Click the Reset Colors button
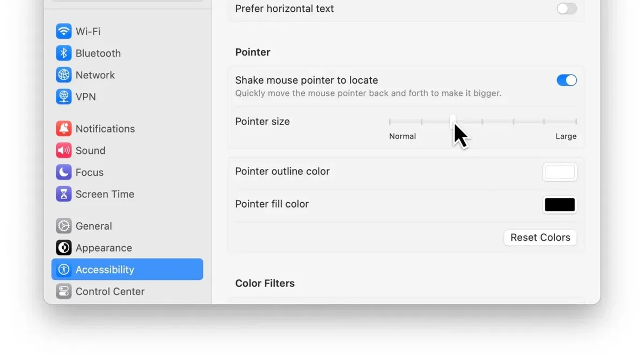The width and height of the screenshot is (644, 362). 540,238
